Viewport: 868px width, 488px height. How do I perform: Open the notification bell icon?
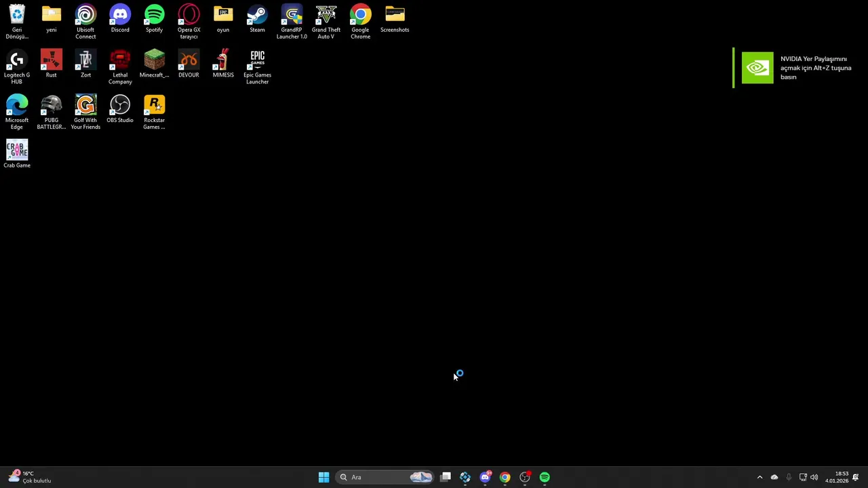click(856, 477)
